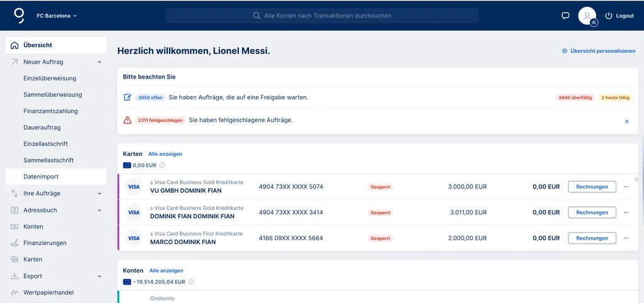Screen dimensions: 644x303
Task: Select Einzellastschrift menu entry
Action: pyautogui.click(x=45, y=144)
